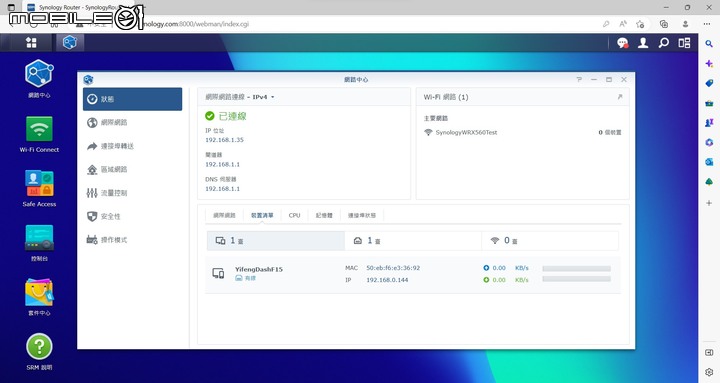This screenshot has width=720, height=383.
Task: Open the notifications chat bubble icon
Action: coord(622,43)
